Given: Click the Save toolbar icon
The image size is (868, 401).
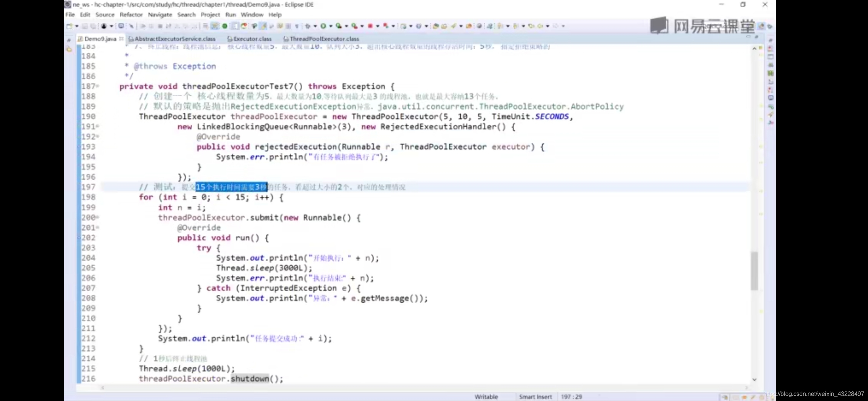Looking at the screenshot, I should (x=85, y=26).
